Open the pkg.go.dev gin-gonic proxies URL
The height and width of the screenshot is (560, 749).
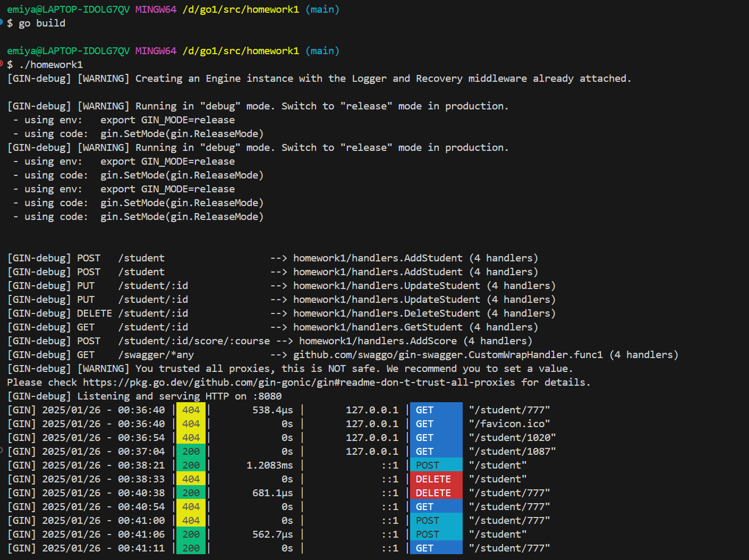click(299, 383)
